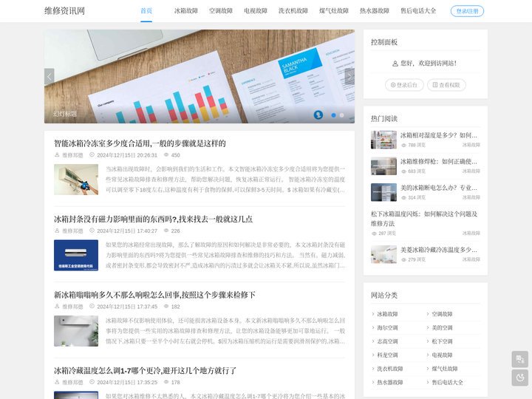Screen dimensions: 532x399
Task: Click clock icon by 20:26:31 timestamp
Action: [92, 154]
